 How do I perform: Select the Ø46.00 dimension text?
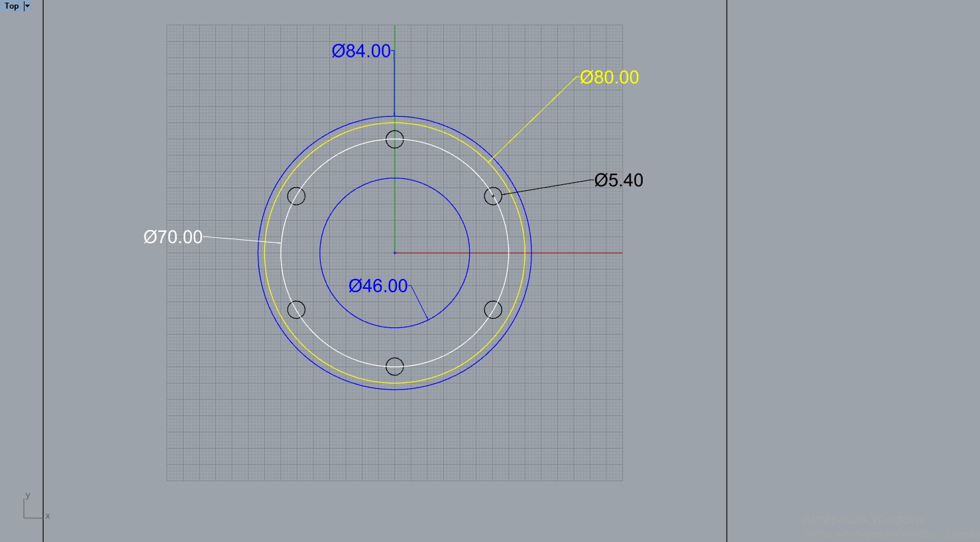(x=378, y=286)
